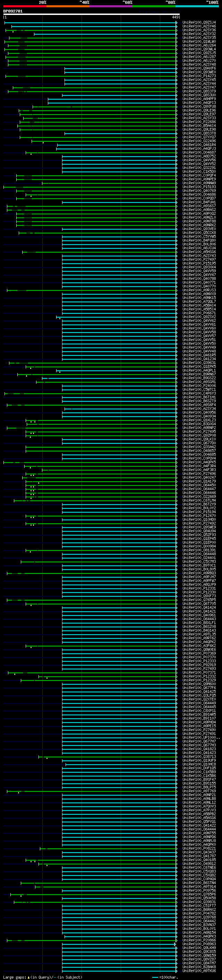Click the white query sequence bar
Viewport: 222px width, 980px height.
[x=92, y=14]
